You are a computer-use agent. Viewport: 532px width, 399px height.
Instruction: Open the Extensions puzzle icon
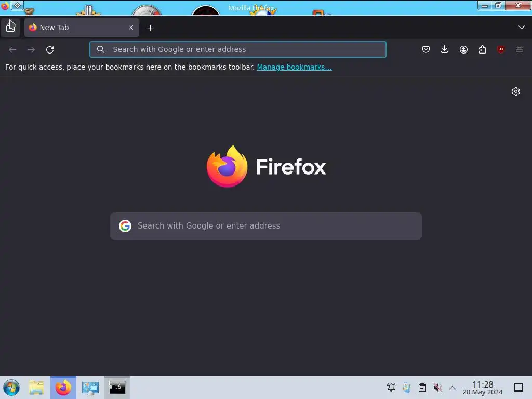pyautogui.click(x=482, y=49)
